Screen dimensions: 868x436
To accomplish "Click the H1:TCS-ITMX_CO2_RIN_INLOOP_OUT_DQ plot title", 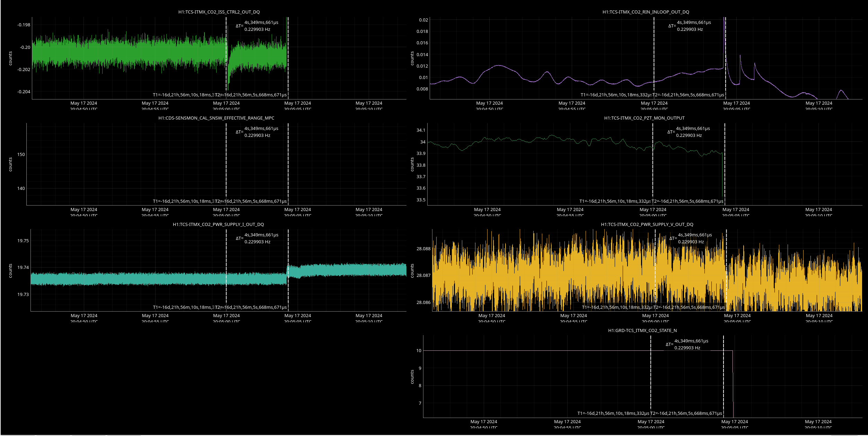I will (x=646, y=12).
